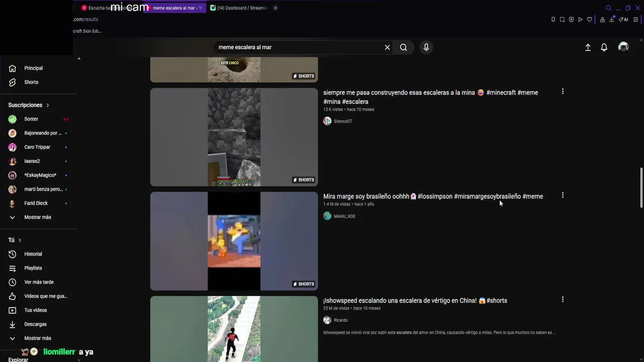Open the browser downloads icon
Image resolution: width=644 pixels, height=362 pixels.
612,20
